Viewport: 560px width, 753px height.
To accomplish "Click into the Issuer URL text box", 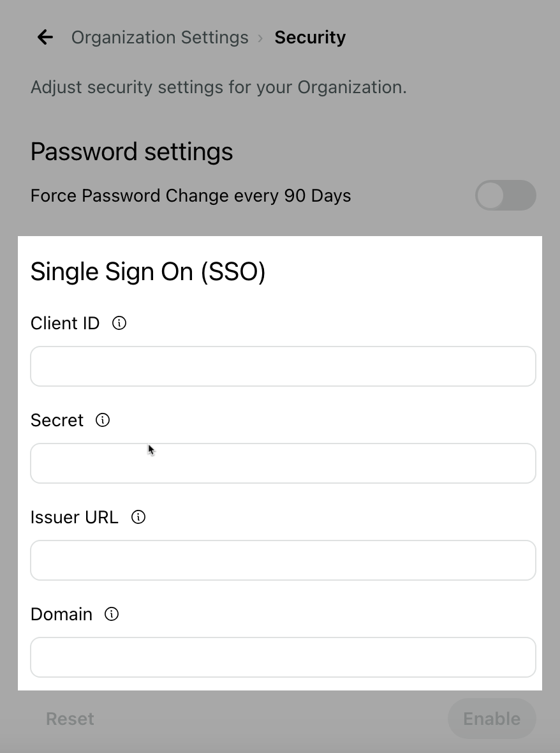I will (283, 560).
